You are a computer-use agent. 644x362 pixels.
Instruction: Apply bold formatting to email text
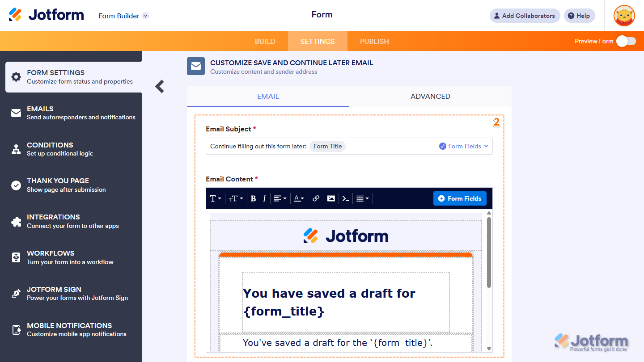click(253, 198)
